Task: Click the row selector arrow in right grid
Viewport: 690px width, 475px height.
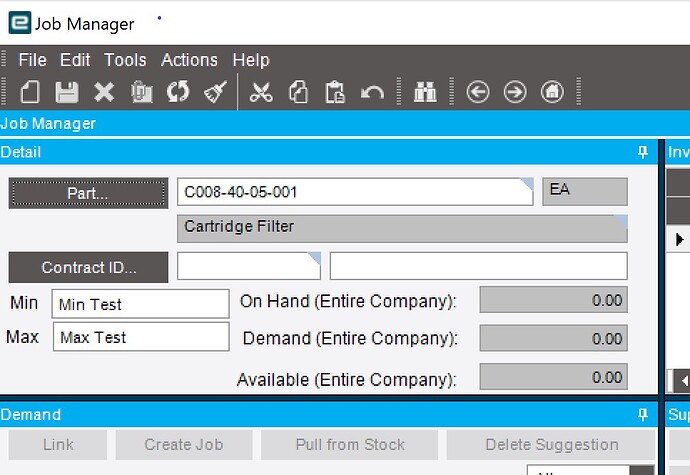Action: [679, 239]
